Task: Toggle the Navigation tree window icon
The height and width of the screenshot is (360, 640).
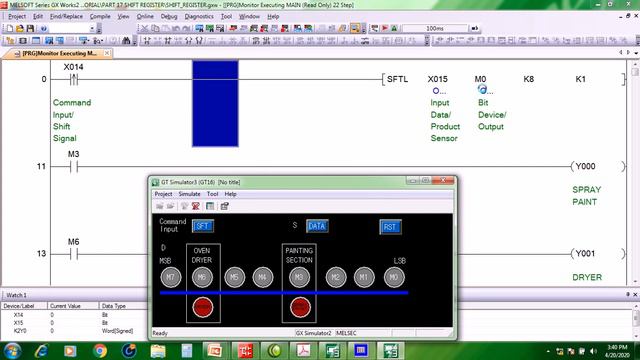Action: coord(10,40)
